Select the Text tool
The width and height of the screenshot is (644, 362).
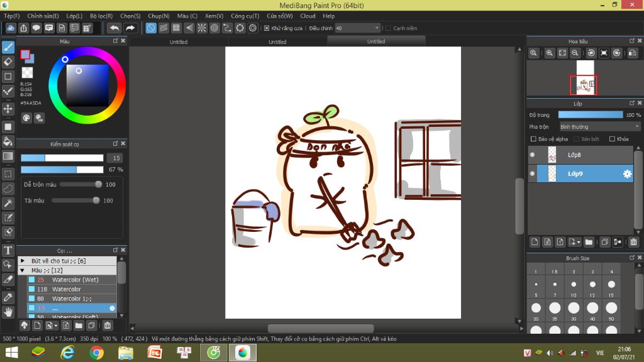[8, 250]
